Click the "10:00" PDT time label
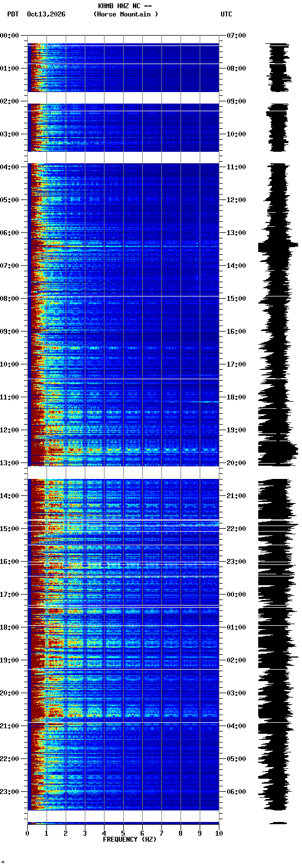Image resolution: width=302 pixels, height=868 pixels. tap(9, 364)
